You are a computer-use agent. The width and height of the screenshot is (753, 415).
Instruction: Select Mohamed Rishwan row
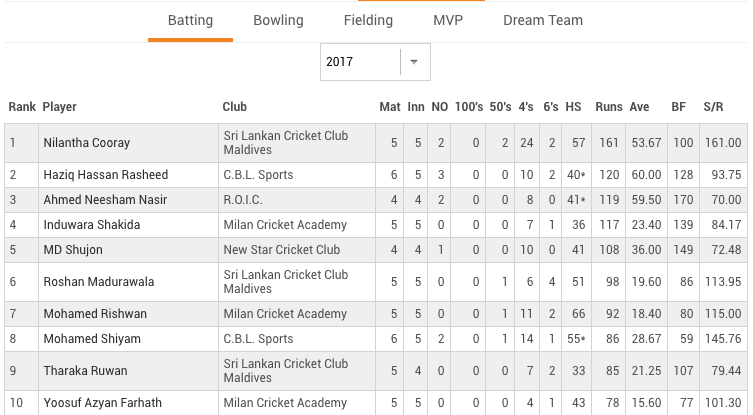(x=376, y=314)
